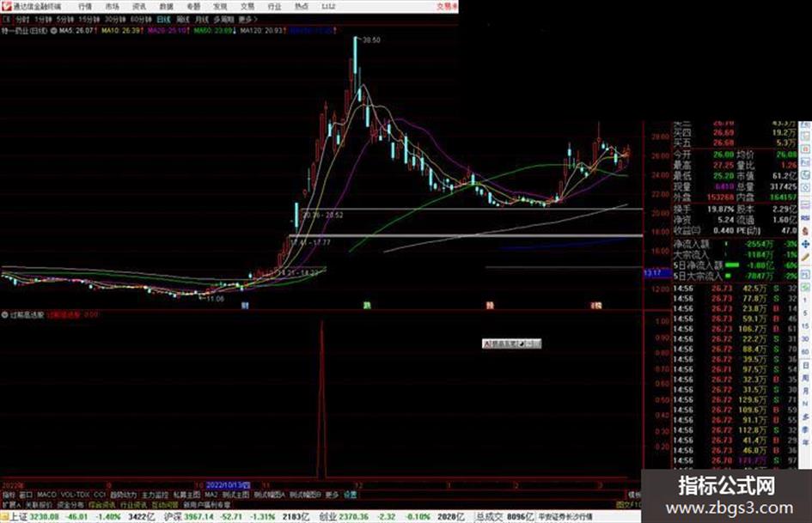
Task: Switch chart to 15分钟 period
Action: point(89,19)
